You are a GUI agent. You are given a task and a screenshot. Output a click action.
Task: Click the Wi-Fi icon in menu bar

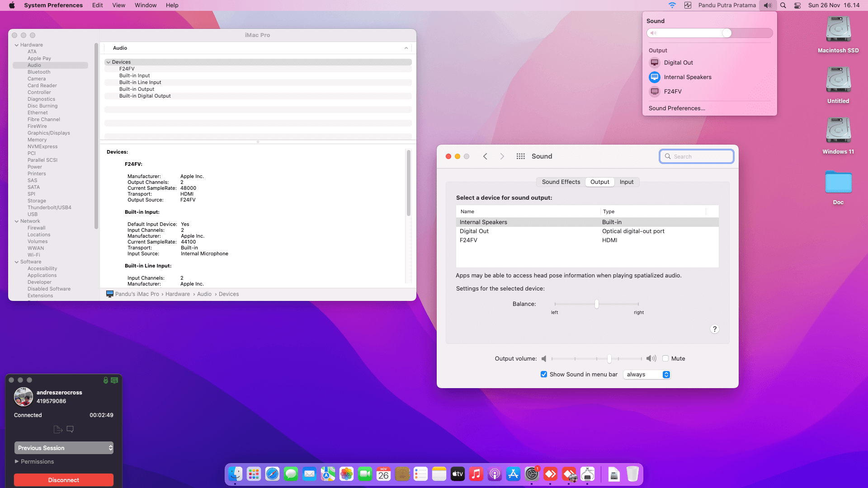coord(672,5)
